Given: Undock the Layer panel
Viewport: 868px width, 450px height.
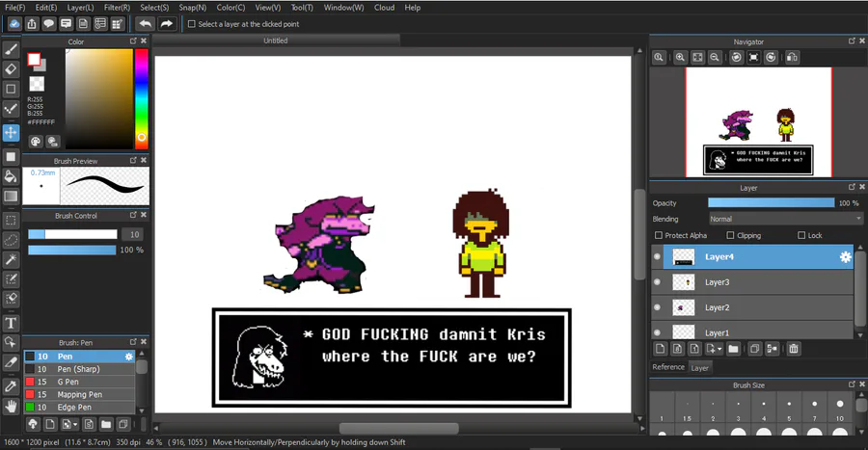Looking at the screenshot, I should [x=852, y=187].
